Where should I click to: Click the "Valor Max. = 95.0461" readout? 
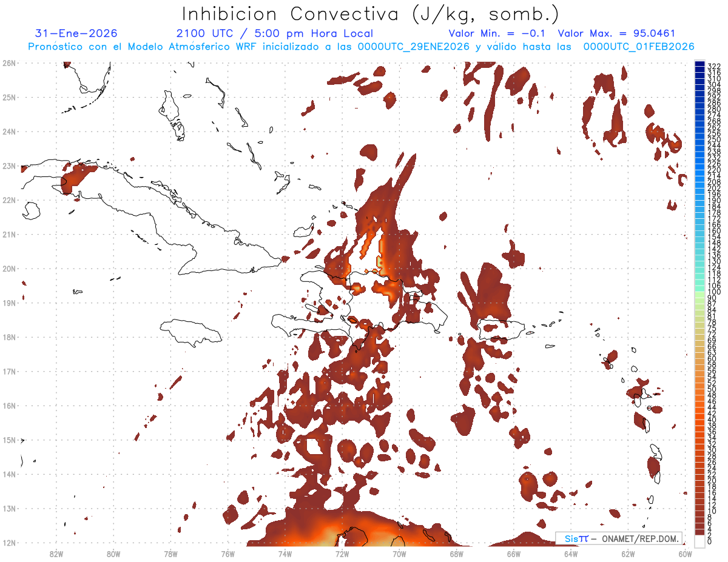(616, 33)
